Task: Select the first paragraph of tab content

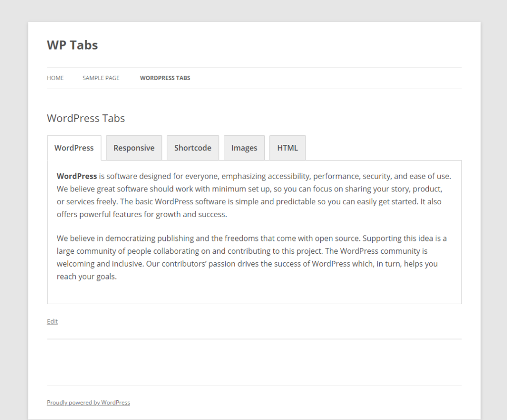Action: point(248,195)
